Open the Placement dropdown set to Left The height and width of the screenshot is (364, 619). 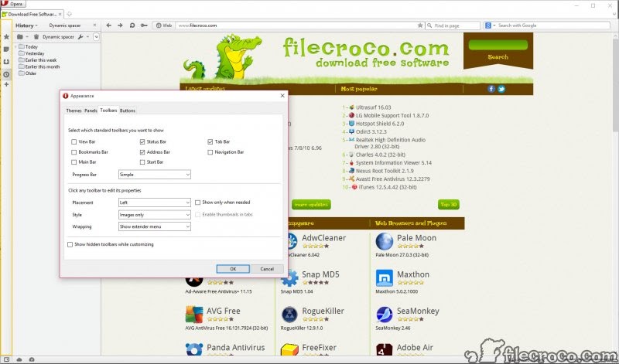(154, 202)
